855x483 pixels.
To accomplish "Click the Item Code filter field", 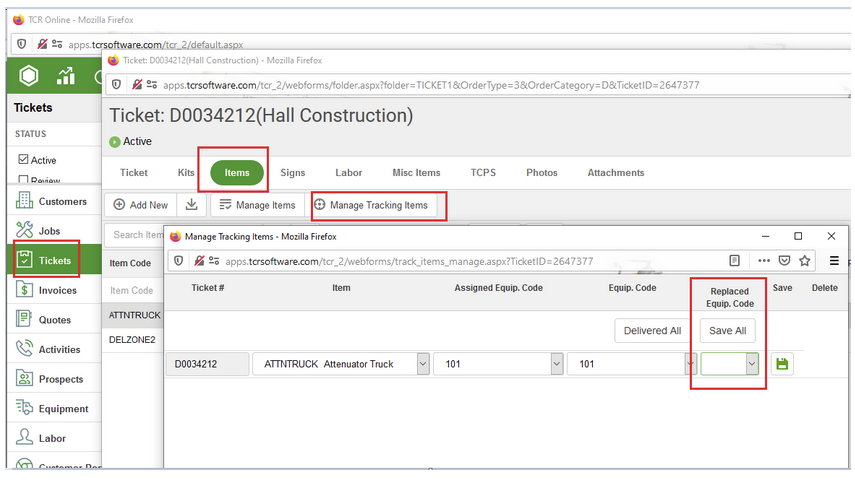I will click(x=133, y=290).
